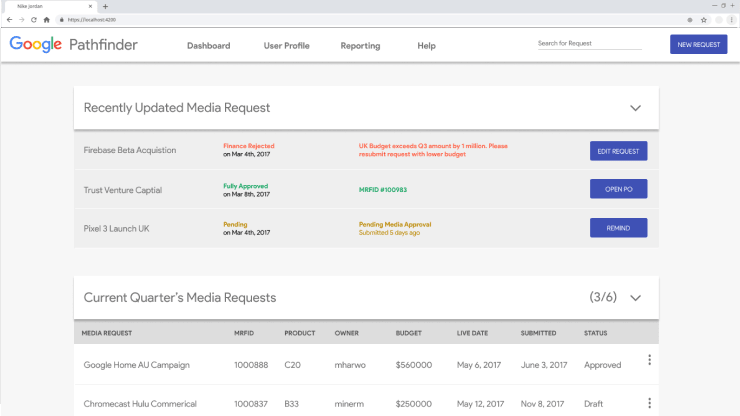Click MRFID 1000837 cell
The width and height of the screenshot is (740, 416).
[251, 404]
